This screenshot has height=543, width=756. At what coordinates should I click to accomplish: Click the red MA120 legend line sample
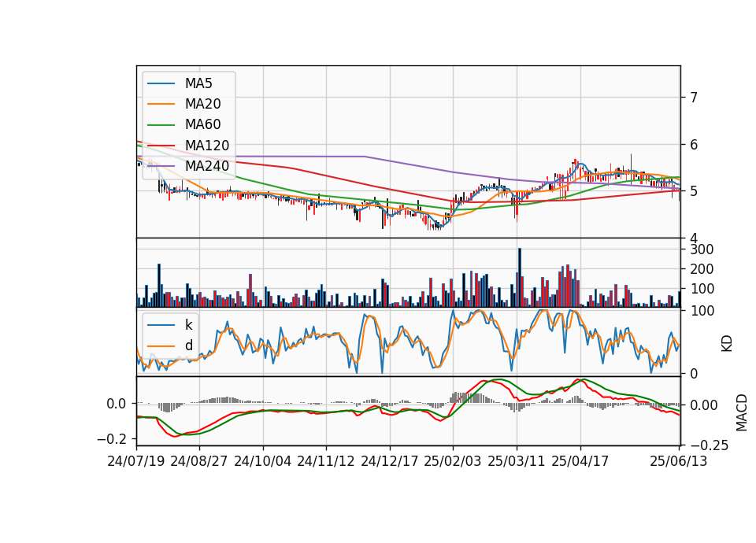pos(161,146)
